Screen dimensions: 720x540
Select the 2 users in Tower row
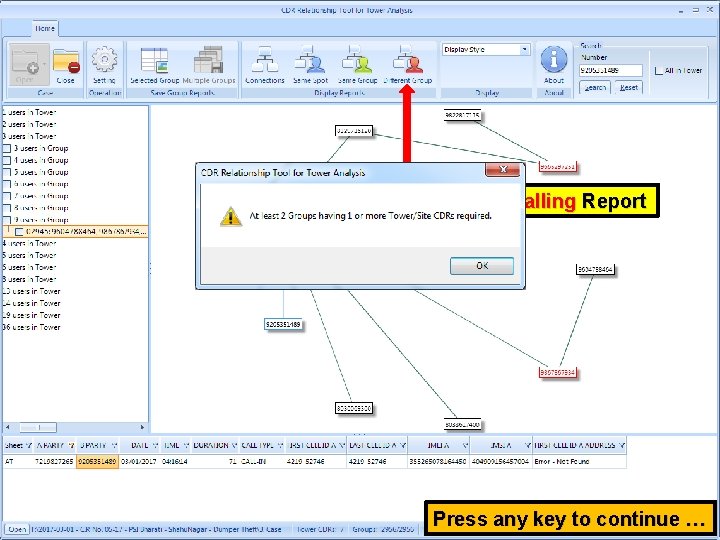pyautogui.click(x=29, y=124)
